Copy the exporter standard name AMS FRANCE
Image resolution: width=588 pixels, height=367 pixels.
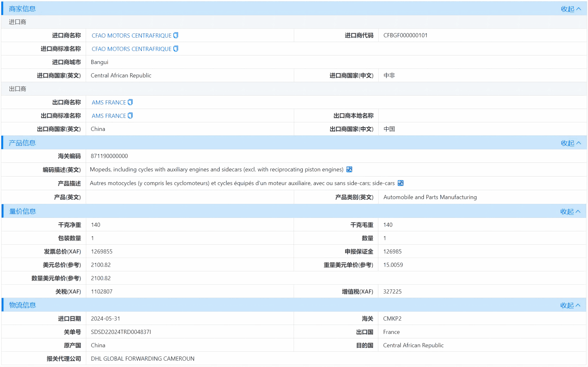tap(130, 115)
